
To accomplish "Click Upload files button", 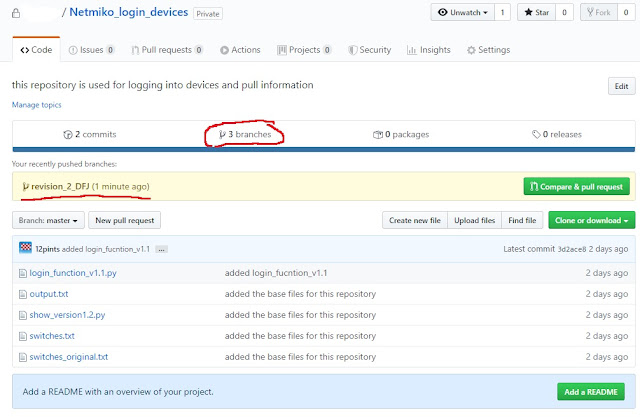I will point(474,220).
